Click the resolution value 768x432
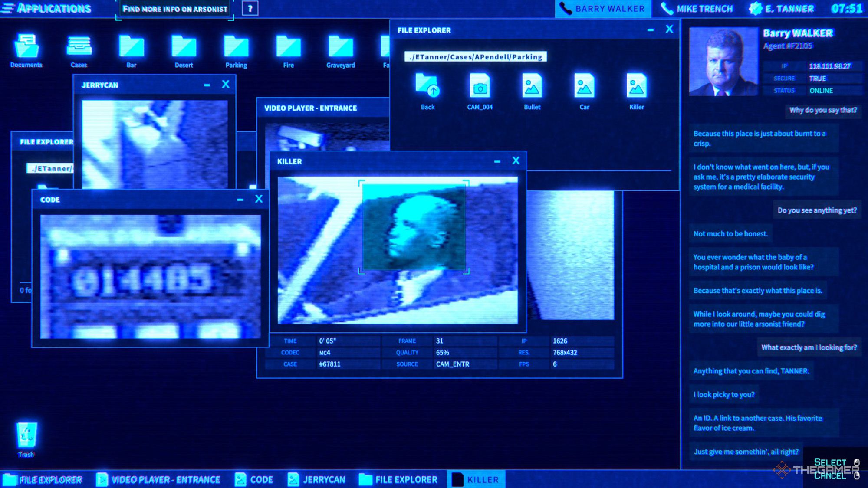Viewport: 868px width, 488px height. point(565,353)
